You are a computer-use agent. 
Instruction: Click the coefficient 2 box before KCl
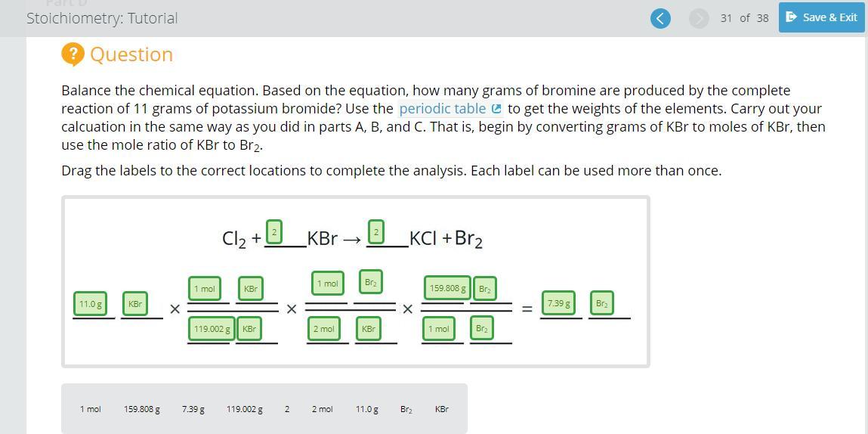click(x=376, y=231)
